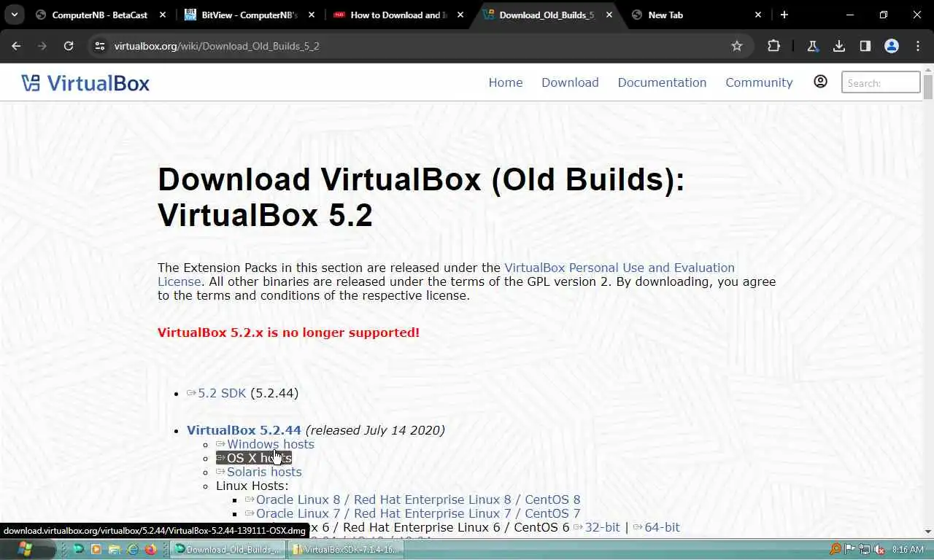Launch Firefox from quick launch
Viewport: 934px width, 560px height.
pos(150,549)
